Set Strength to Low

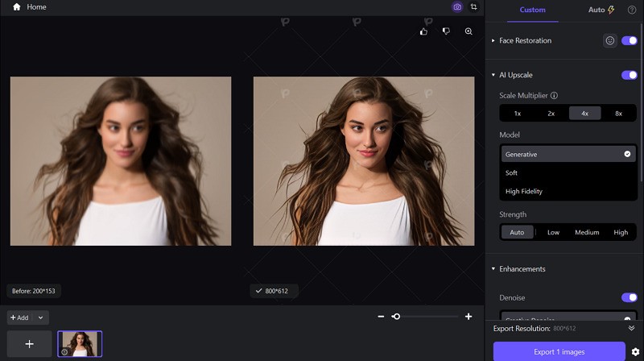[x=553, y=232]
